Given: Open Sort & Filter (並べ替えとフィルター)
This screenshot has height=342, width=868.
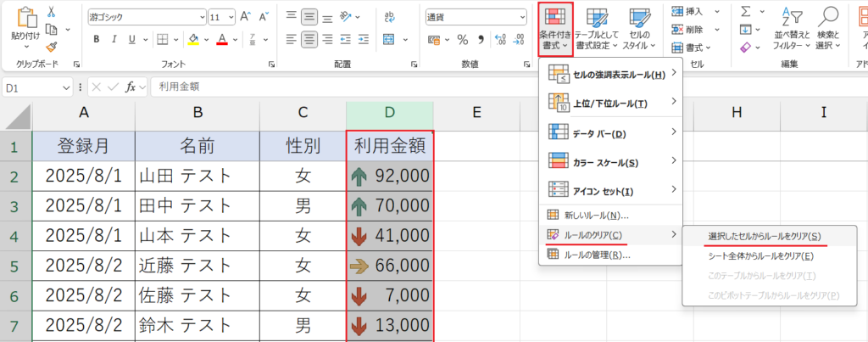Looking at the screenshot, I should pyautogui.click(x=792, y=30).
